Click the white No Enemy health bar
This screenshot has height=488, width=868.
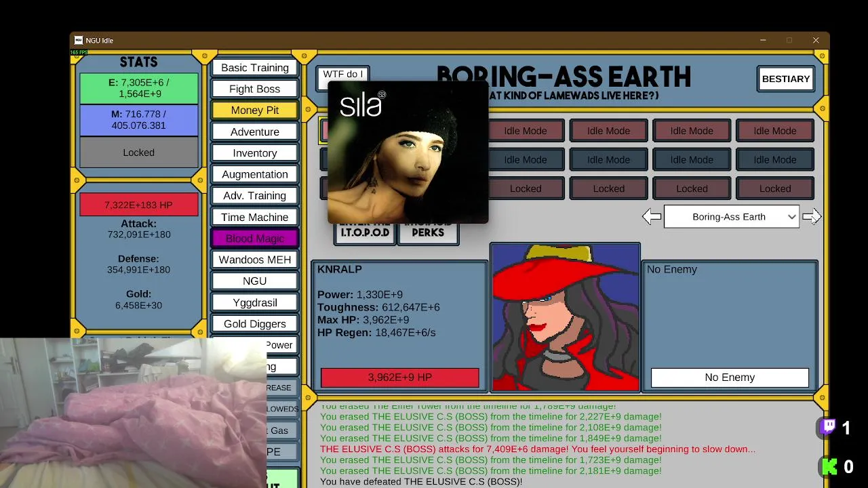pyautogui.click(x=730, y=378)
